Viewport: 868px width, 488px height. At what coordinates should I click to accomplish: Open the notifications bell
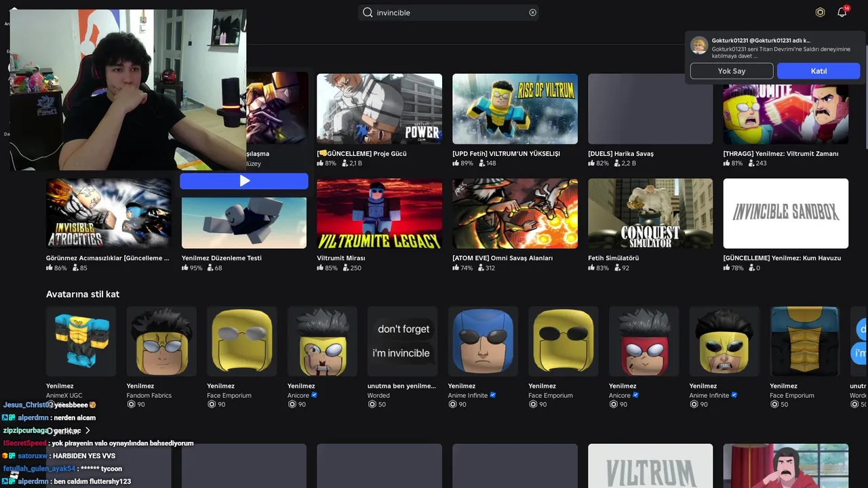click(x=842, y=12)
